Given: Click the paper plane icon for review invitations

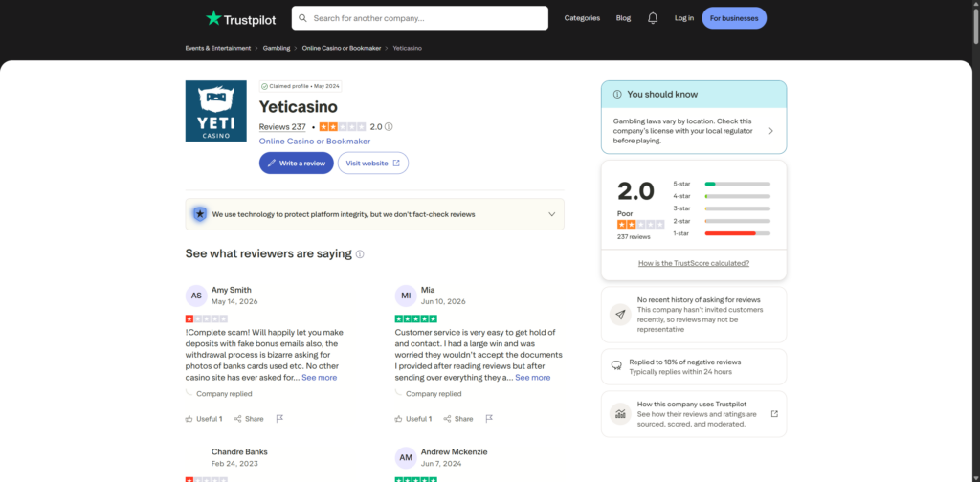Looking at the screenshot, I should pos(620,315).
